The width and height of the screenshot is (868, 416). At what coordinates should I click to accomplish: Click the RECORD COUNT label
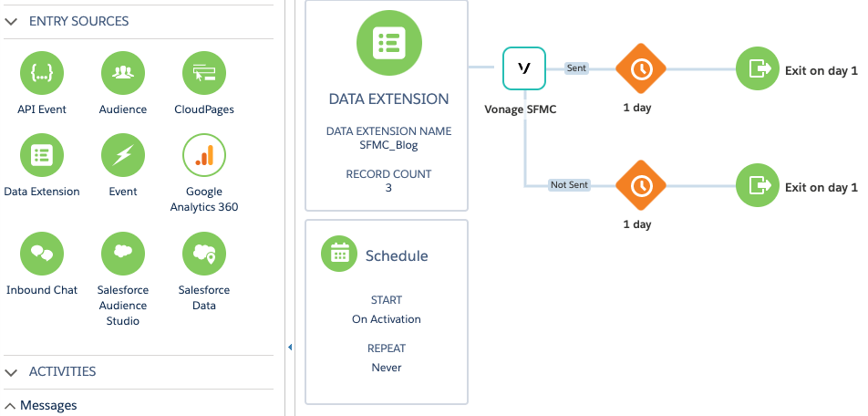[388, 174]
